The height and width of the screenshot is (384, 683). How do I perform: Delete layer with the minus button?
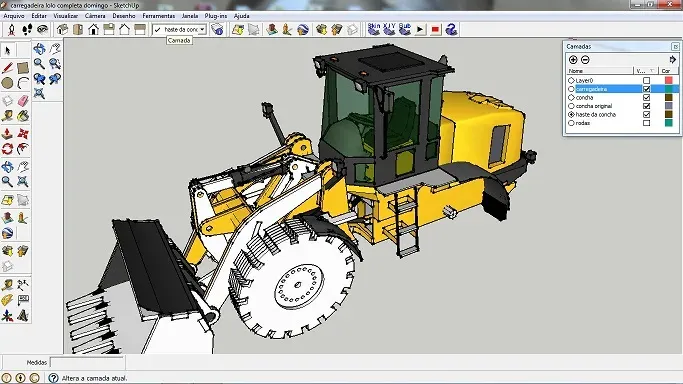tap(585, 60)
